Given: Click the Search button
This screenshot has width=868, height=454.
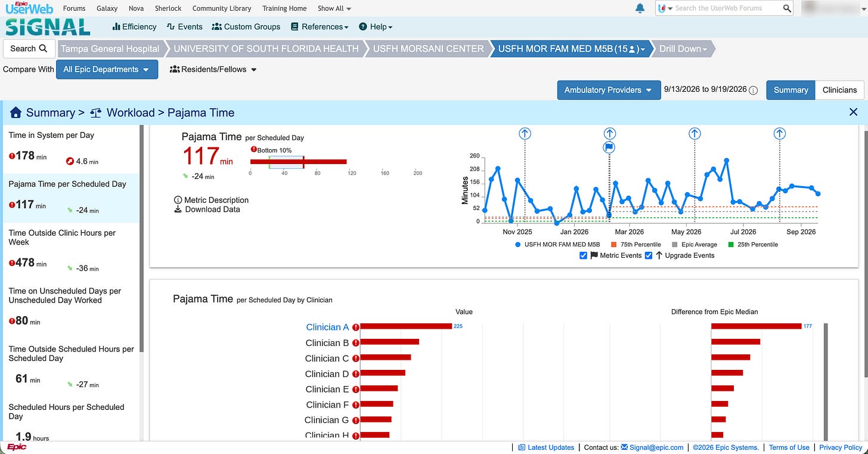Looking at the screenshot, I should [29, 48].
